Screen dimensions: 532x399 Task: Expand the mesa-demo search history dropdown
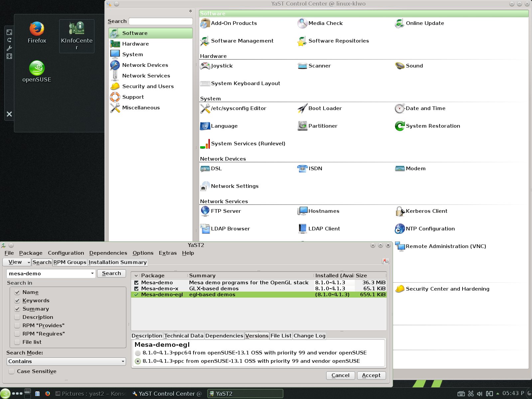click(92, 274)
